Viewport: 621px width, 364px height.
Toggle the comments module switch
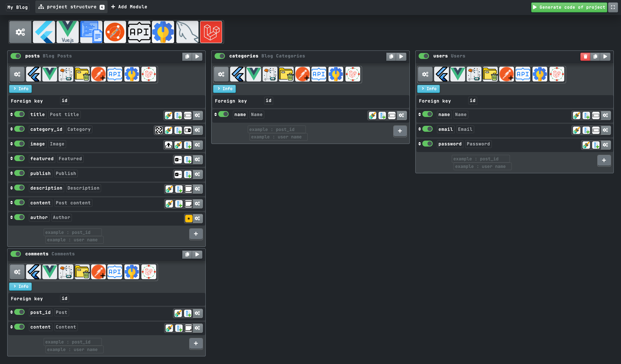click(x=16, y=254)
